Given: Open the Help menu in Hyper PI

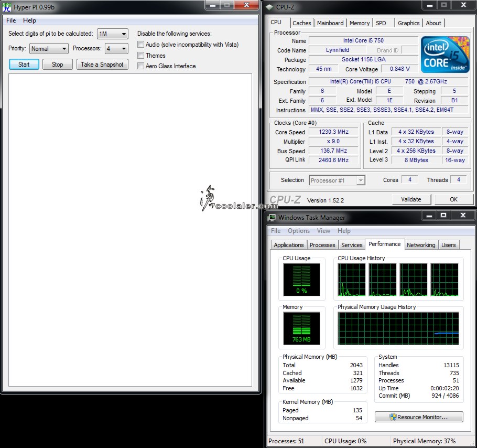Looking at the screenshot, I should [x=29, y=20].
